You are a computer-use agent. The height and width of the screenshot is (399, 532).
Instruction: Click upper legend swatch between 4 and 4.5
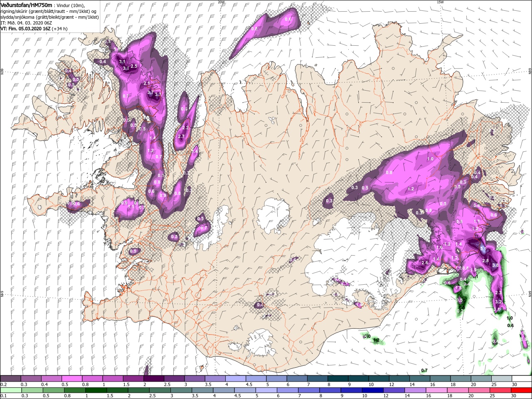click(235, 379)
